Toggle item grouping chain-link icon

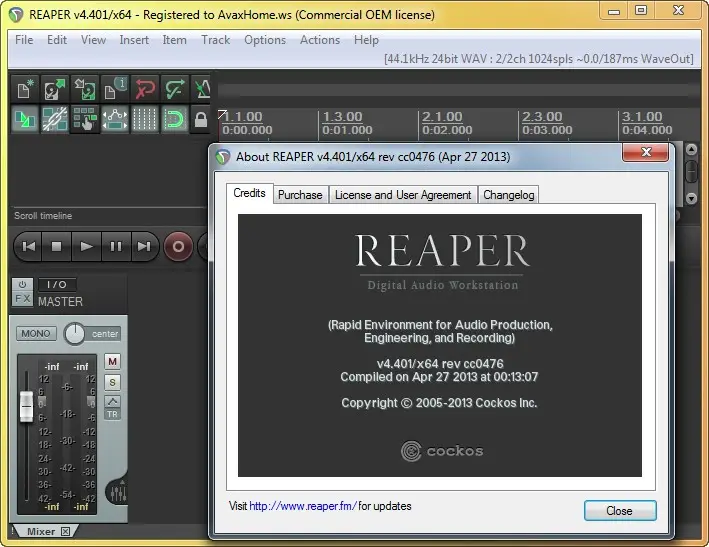click(55, 119)
